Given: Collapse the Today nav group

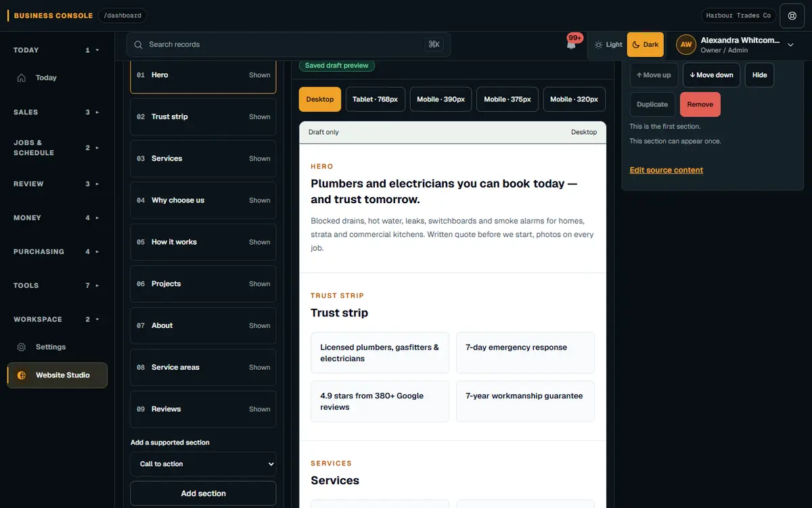Looking at the screenshot, I should pyautogui.click(x=58, y=50).
